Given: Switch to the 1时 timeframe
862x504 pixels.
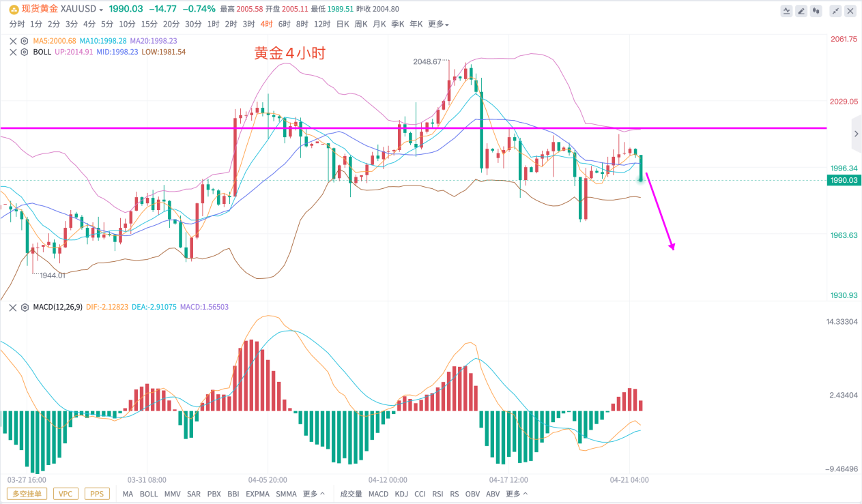Looking at the screenshot, I should [x=213, y=24].
